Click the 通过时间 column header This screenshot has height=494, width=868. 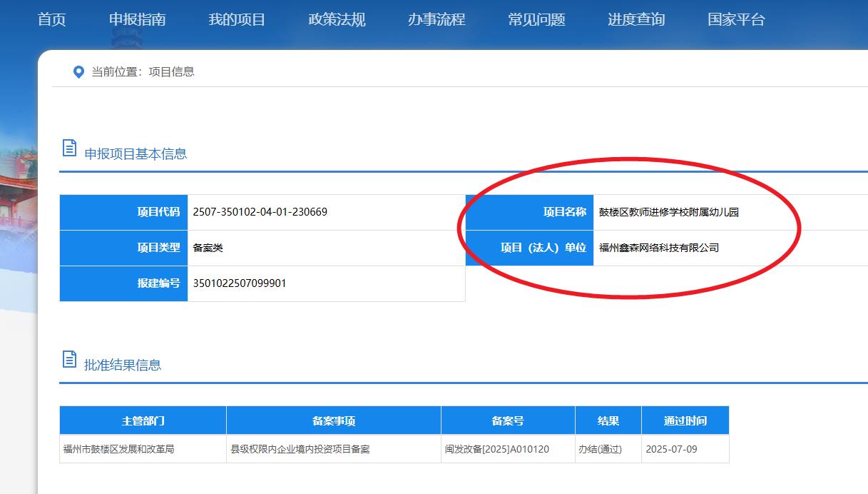[685, 420]
